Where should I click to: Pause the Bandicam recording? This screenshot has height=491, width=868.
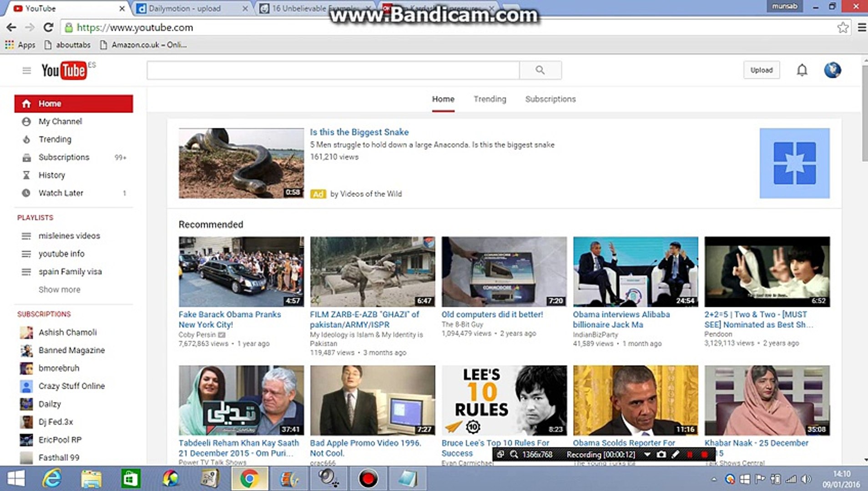coord(690,454)
